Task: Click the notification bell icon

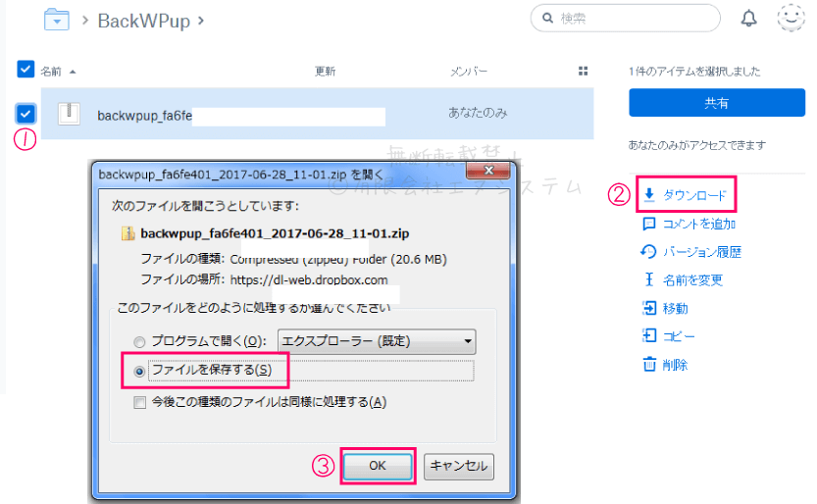Action: pos(748,19)
